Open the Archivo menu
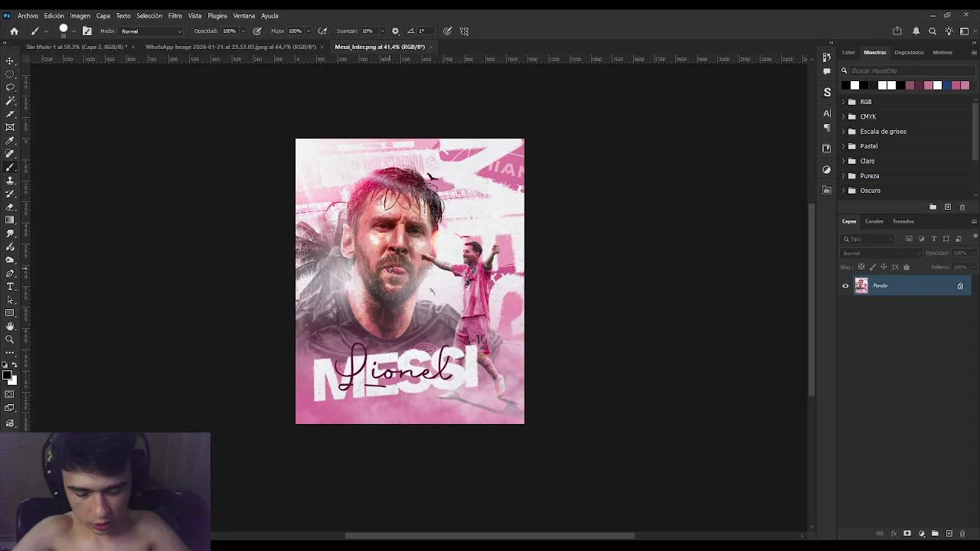The height and width of the screenshot is (551, 980). pyautogui.click(x=28, y=15)
